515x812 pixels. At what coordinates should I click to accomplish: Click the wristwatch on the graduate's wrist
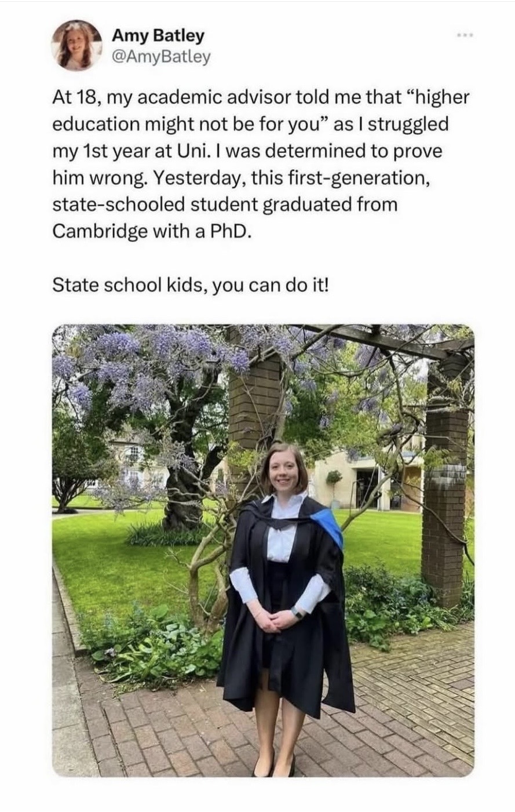[x=297, y=612]
